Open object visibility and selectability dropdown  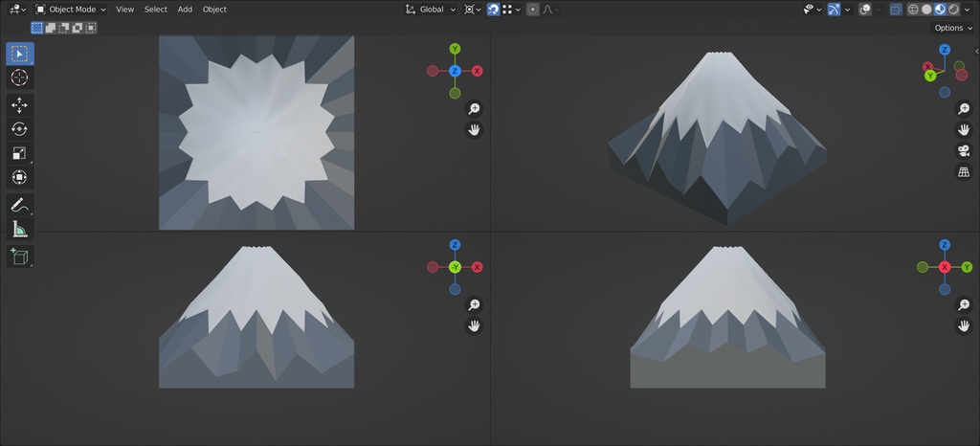(813, 10)
